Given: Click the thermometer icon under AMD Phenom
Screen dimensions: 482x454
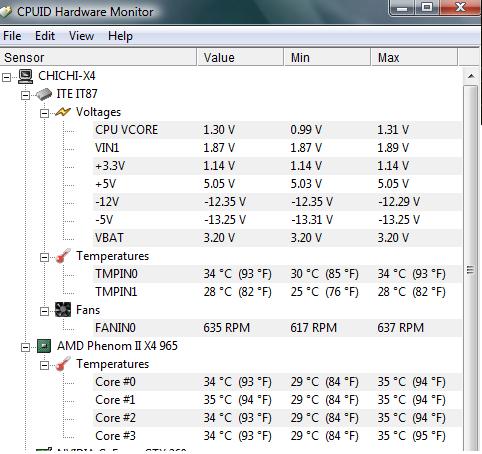Looking at the screenshot, I should (63, 364).
